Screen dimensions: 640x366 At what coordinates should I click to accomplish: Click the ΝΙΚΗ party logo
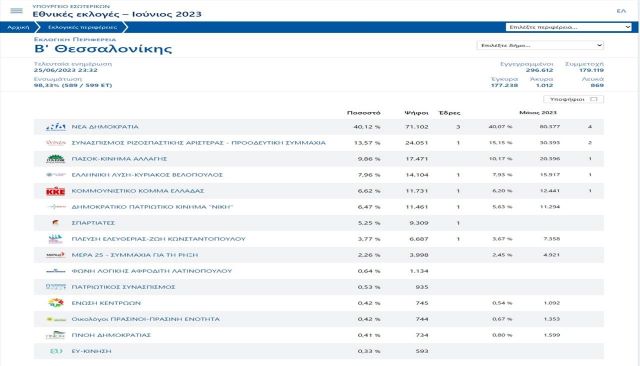[56, 207]
